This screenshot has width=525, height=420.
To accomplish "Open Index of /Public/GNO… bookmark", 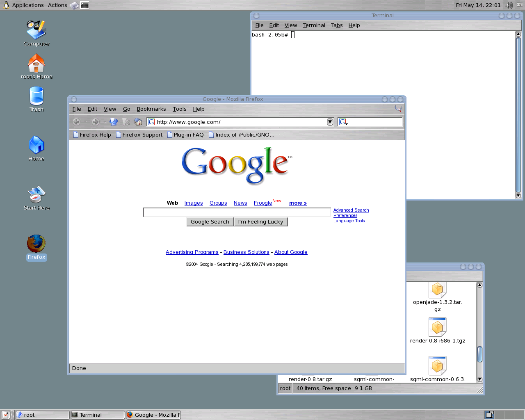I will (242, 135).
